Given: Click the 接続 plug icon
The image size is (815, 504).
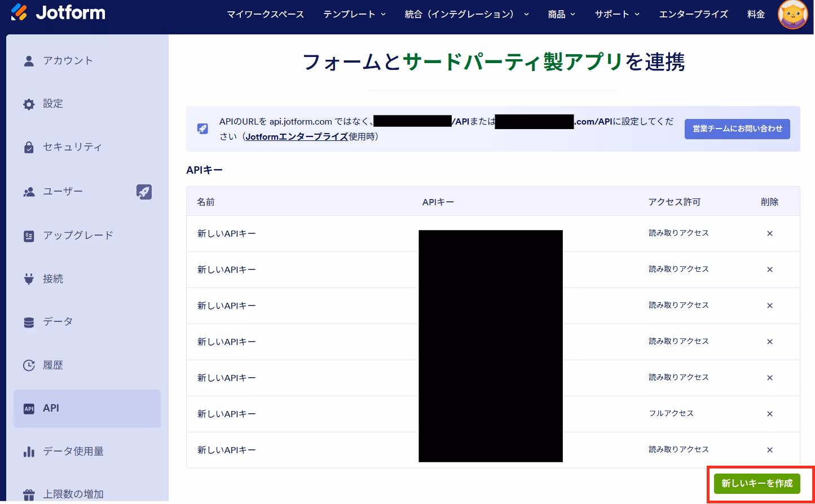Looking at the screenshot, I should [29, 279].
